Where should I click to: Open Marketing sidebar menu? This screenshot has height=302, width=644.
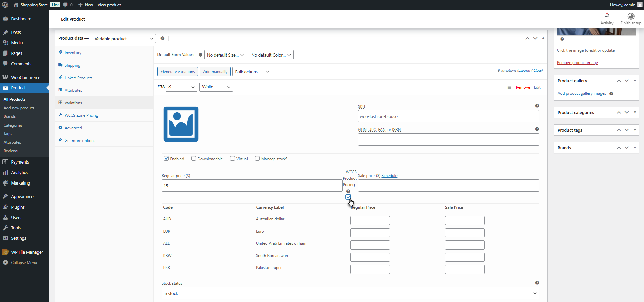pos(24,183)
